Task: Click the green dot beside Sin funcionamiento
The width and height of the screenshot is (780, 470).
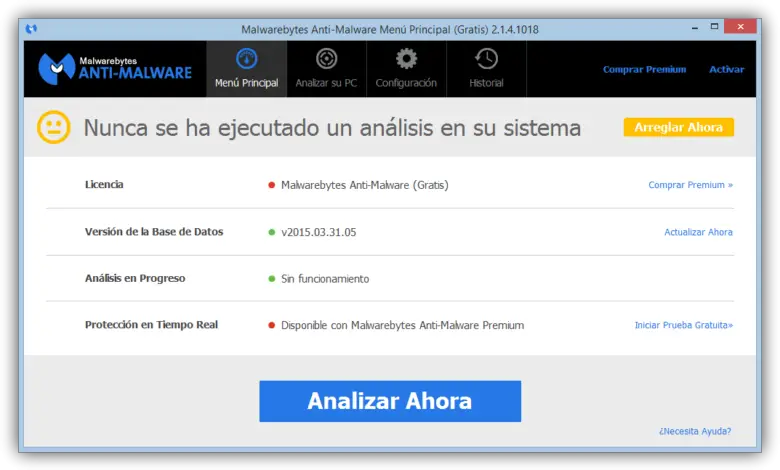Action: [x=272, y=279]
